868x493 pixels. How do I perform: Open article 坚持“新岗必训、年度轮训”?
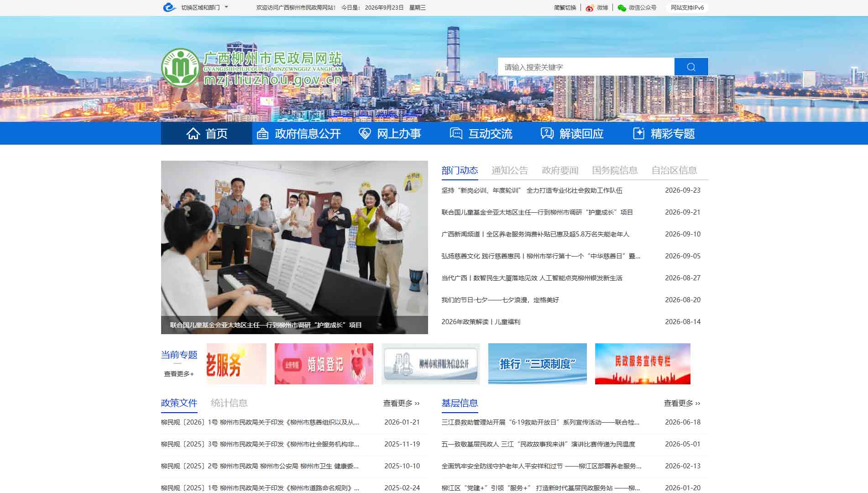532,190
